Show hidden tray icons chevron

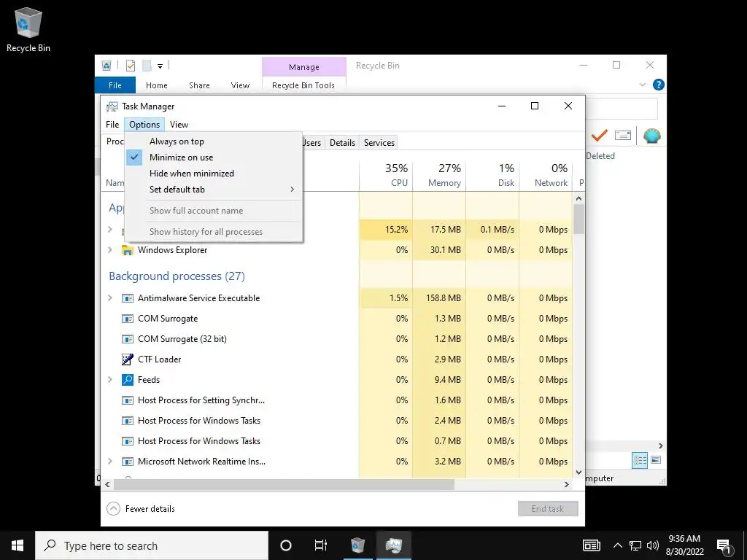point(617,545)
